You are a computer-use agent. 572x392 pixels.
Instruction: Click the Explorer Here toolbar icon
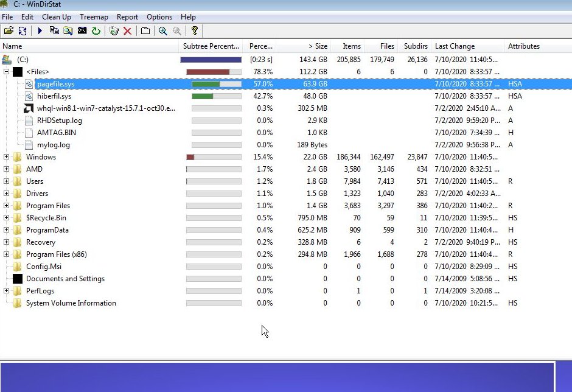coord(68,30)
